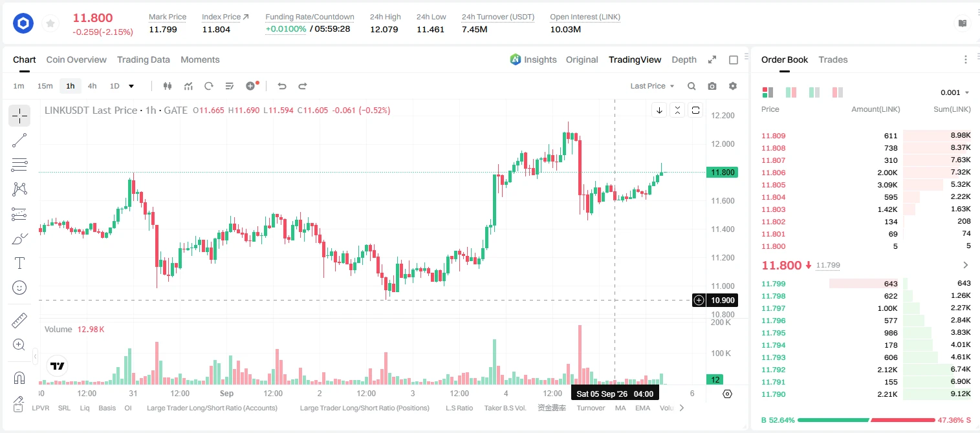Screen dimensions: 980x433
Task: Show only sell orders in order book
Action: (x=838, y=92)
